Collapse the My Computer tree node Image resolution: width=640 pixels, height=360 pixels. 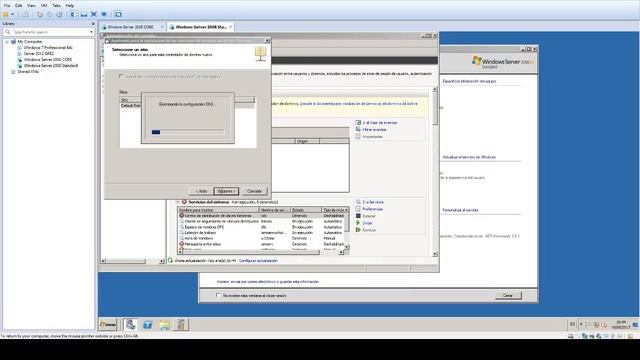pyautogui.click(x=7, y=42)
